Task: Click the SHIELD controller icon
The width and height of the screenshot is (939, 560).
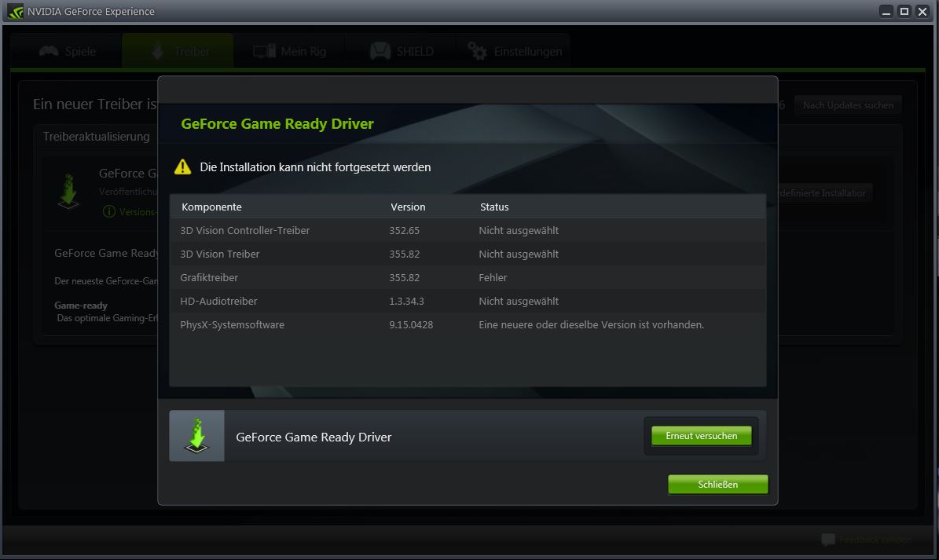Action: pyautogui.click(x=380, y=52)
